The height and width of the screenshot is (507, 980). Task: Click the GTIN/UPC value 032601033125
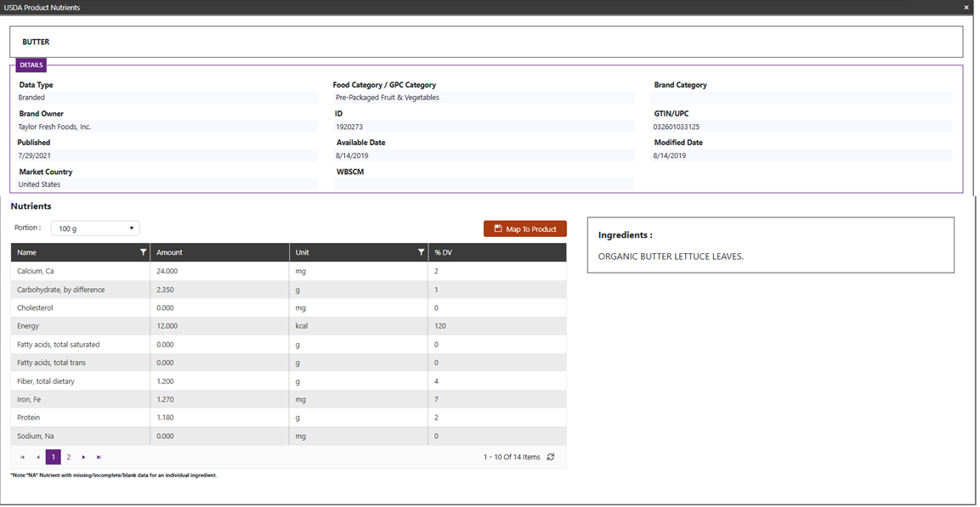point(802,127)
